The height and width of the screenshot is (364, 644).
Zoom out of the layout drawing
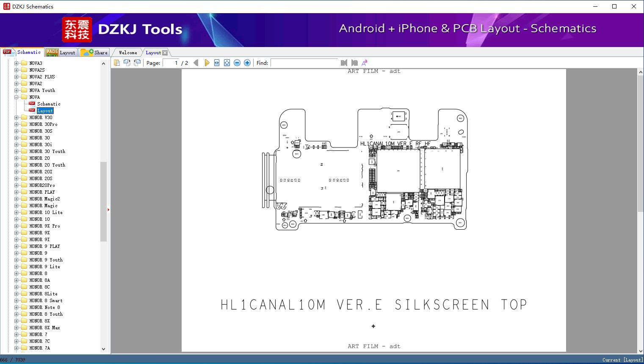tap(237, 63)
